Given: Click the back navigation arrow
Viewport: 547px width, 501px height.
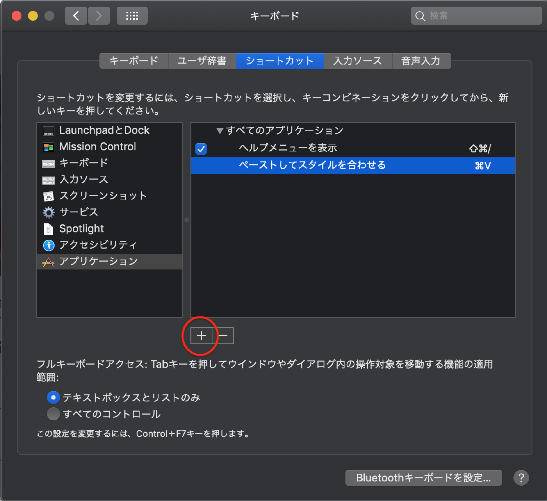Looking at the screenshot, I should pos(76,16).
